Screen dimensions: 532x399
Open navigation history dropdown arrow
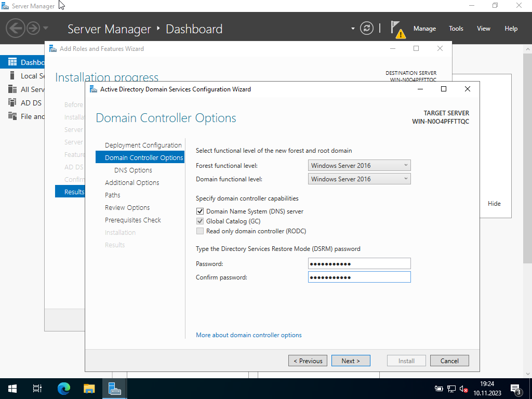(x=46, y=28)
